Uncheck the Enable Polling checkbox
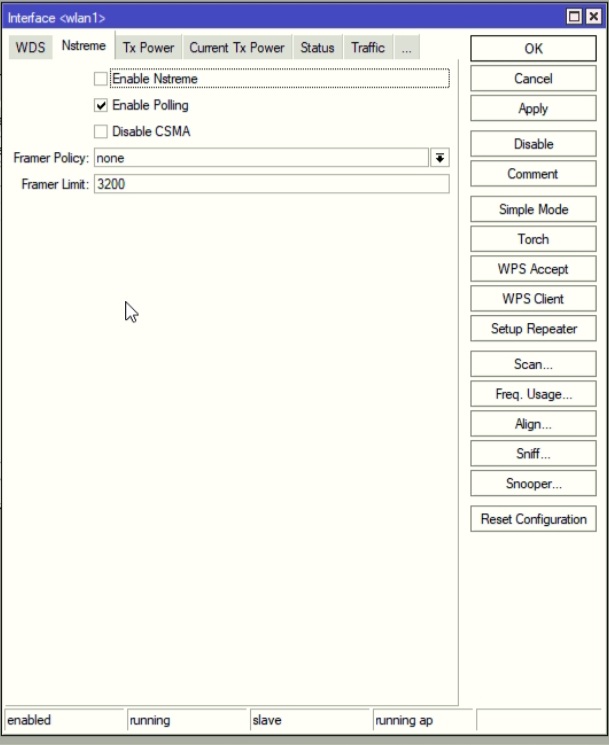This screenshot has width=609, height=745. pos(101,105)
